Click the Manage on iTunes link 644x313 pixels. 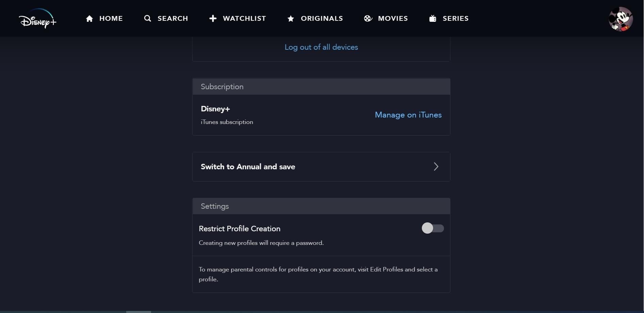(x=408, y=115)
